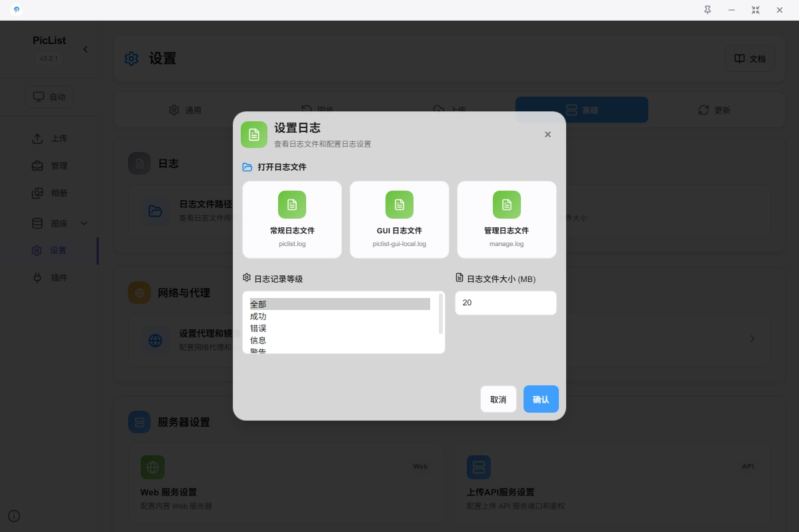Click the info icon at bottom left
Image resolution: width=799 pixels, height=532 pixels.
point(14,516)
